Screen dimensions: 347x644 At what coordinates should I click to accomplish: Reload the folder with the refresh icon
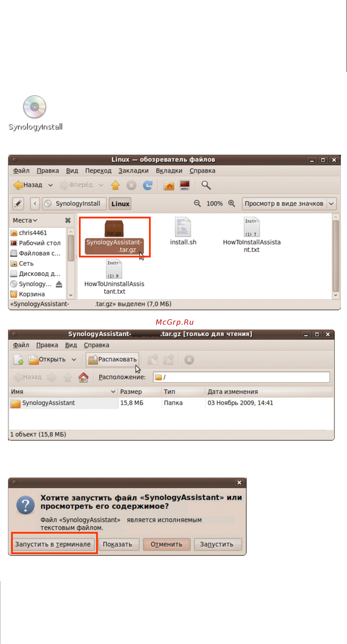coord(147,185)
